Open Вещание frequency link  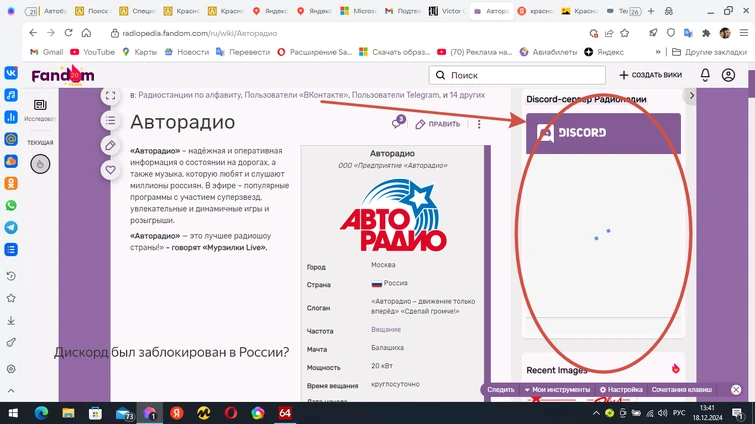(386, 329)
